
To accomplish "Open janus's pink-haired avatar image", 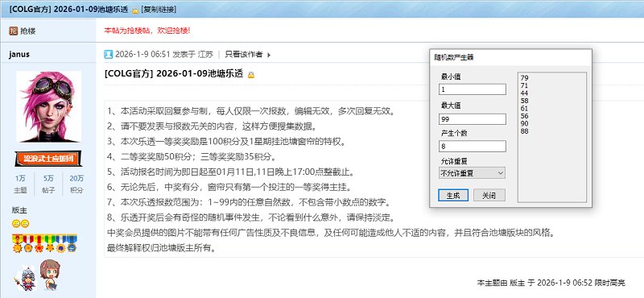I will 48,106.
